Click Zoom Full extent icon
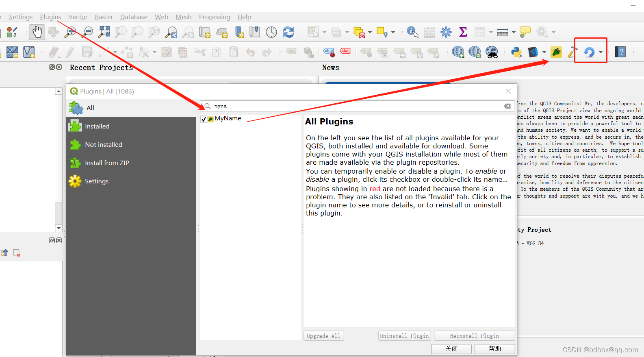The image size is (644, 357). click(104, 32)
